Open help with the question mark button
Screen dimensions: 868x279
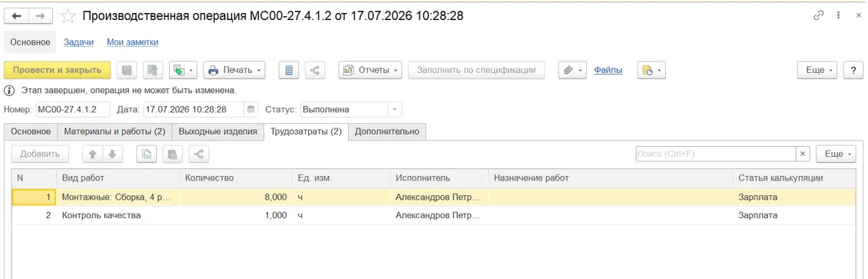pos(853,70)
